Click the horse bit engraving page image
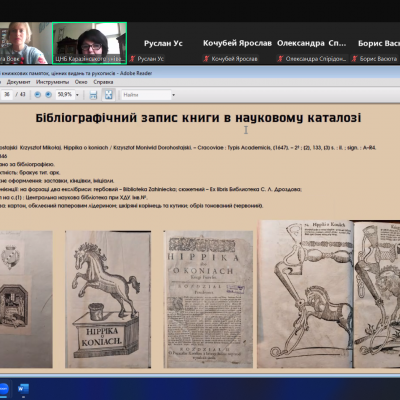The height and width of the screenshot is (400, 400). pyautogui.click(x=305, y=294)
